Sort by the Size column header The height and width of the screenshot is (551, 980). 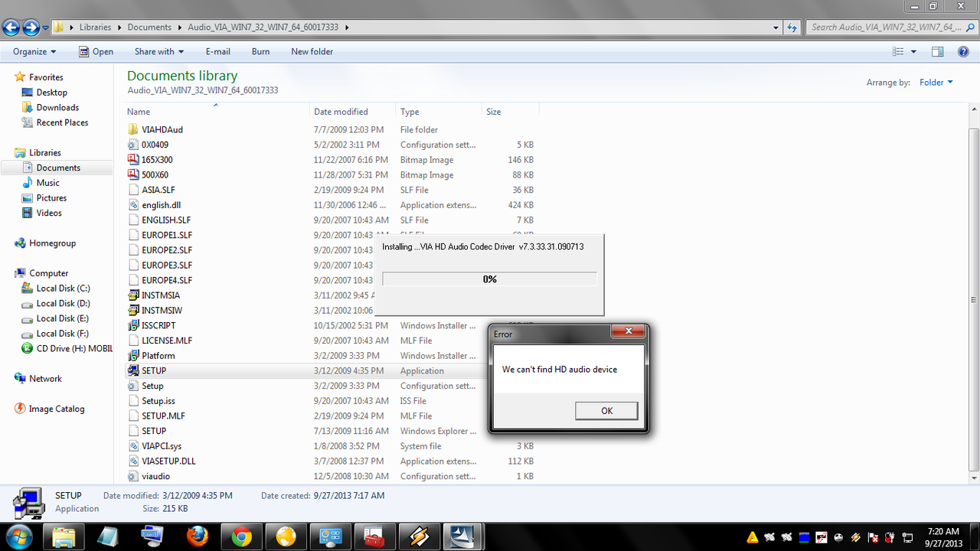coord(510,111)
